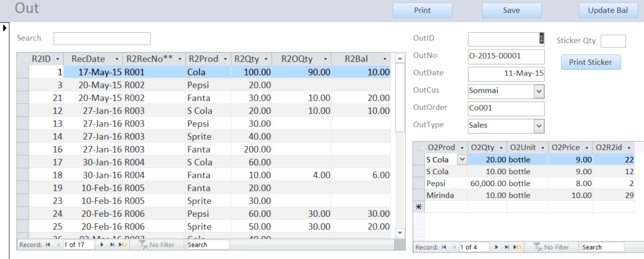Jump to last record in left subform navigator

point(111,245)
